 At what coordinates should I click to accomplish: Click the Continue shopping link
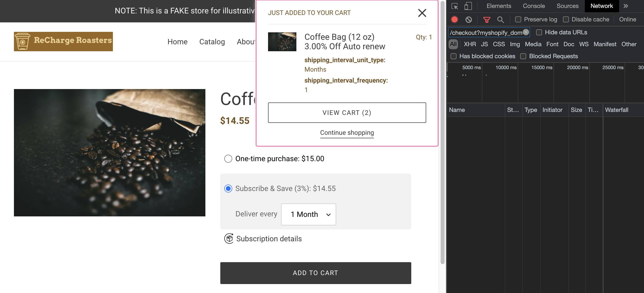(347, 133)
